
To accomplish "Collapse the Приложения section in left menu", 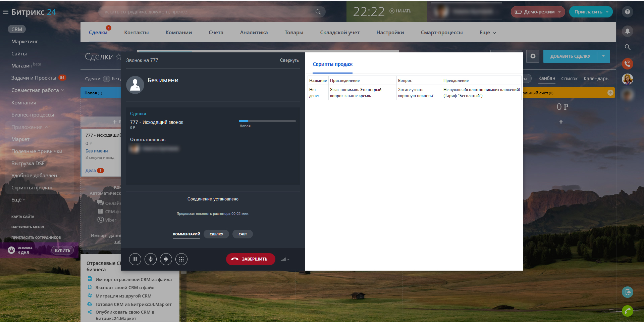I will pyautogui.click(x=30, y=127).
